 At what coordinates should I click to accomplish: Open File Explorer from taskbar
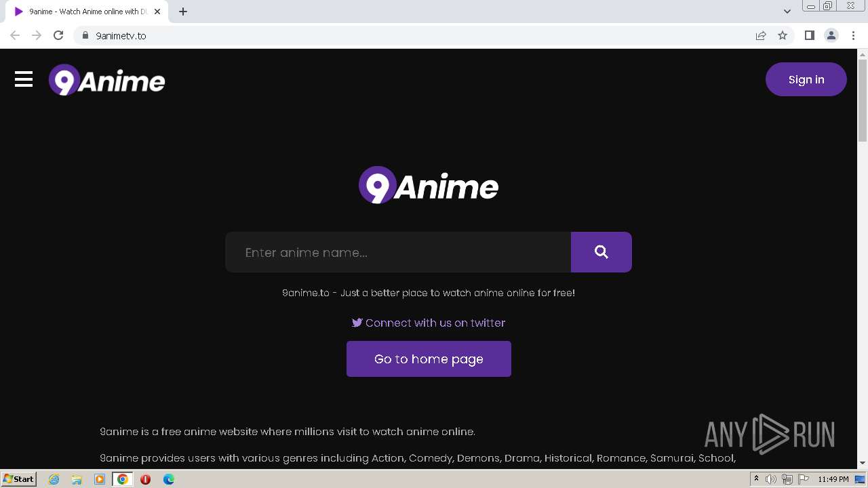pos(77,479)
